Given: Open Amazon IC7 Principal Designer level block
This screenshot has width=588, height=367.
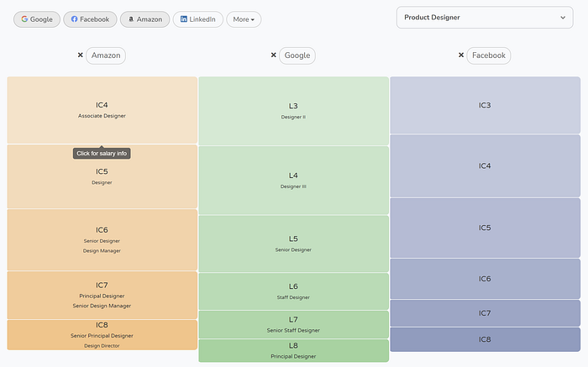Looking at the screenshot, I should [102, 296].
